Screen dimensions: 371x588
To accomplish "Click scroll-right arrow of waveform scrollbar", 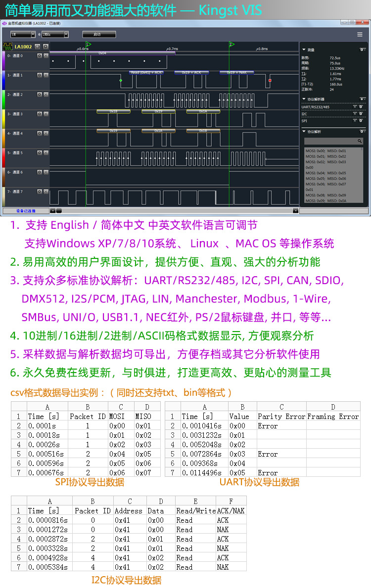I will pyautogui.click(x=295, y=211).
